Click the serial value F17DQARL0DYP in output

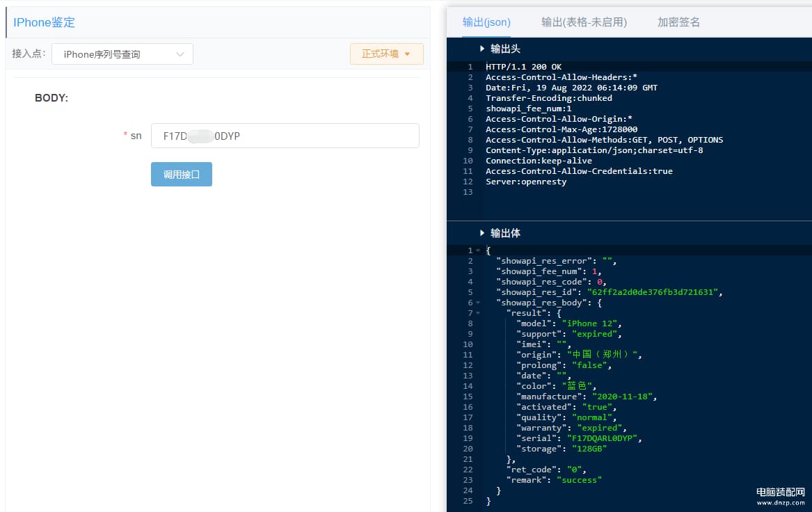[x=602, y=438]
